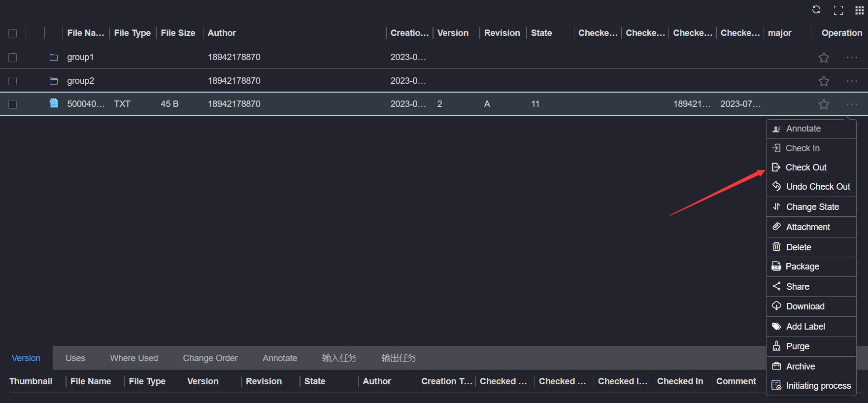868x403 pixels.
Task: Check the group2 row checkbox
Action: (x=13, y=81)
